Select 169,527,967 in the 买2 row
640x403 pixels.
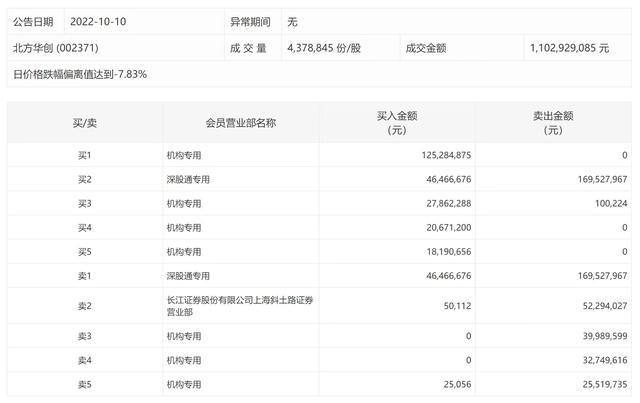(602, 179)
